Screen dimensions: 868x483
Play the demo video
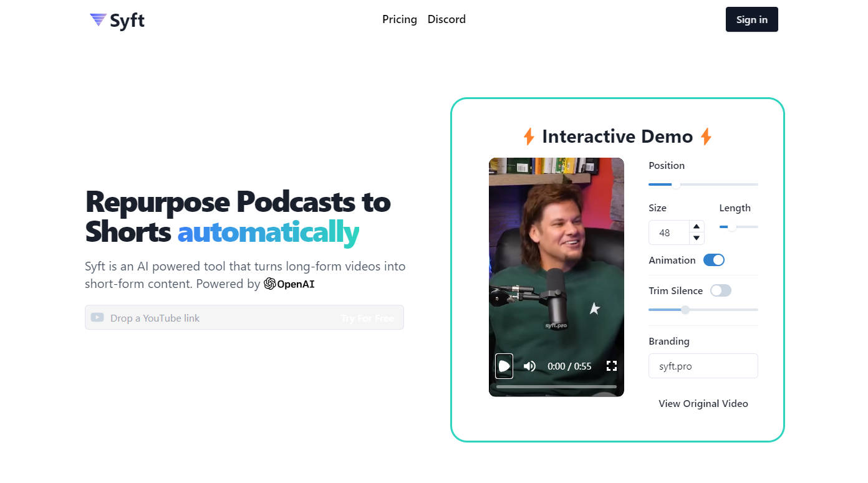click(x=504, y=366)
